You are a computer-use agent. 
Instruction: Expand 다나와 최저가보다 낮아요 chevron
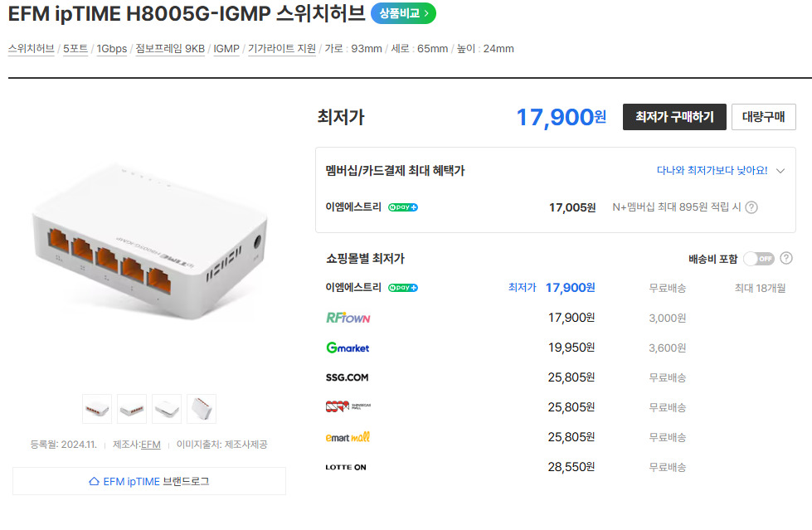(780, 171)
